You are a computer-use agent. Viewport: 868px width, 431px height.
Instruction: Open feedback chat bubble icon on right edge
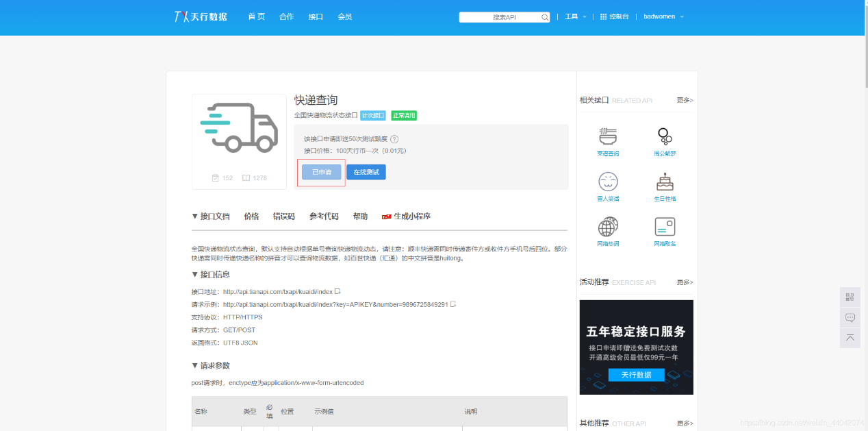[850, 317]
